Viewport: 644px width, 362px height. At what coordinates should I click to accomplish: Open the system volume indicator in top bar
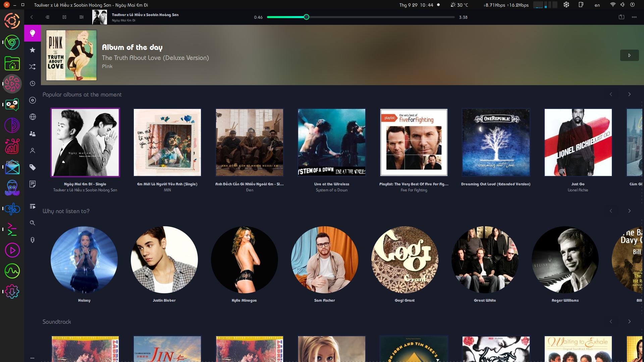coord(623,5)
